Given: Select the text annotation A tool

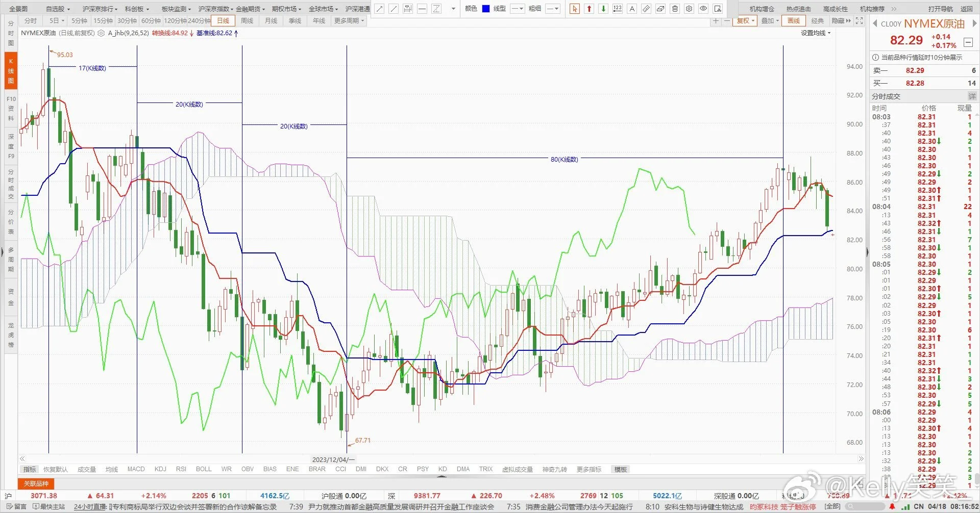Looking at the screenshot, I should [632, 9].
